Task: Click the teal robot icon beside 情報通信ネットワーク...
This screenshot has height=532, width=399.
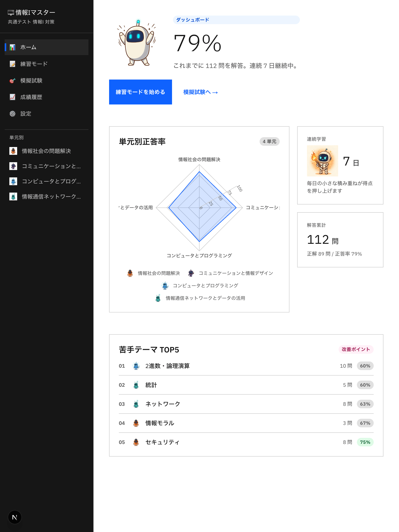Action: point(13,197)
